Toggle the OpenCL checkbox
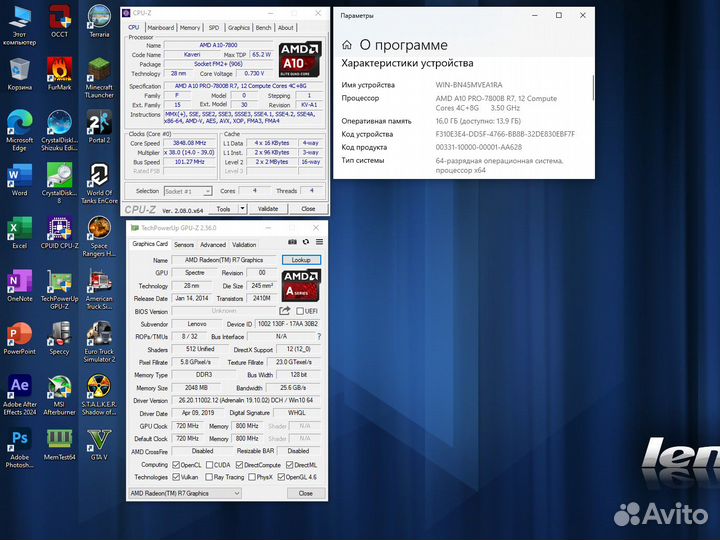Viewport: 720px width, 540px height. click(176, 465)
